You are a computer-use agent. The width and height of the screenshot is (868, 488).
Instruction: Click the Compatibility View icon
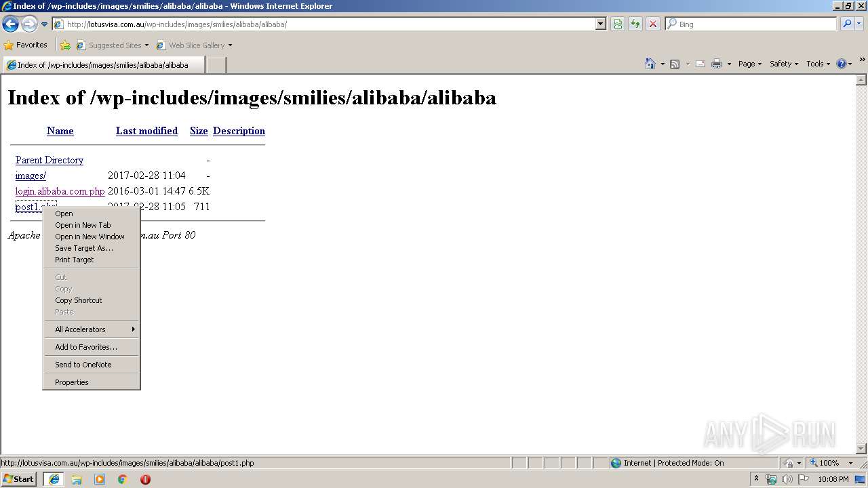[x=618, y=24]
